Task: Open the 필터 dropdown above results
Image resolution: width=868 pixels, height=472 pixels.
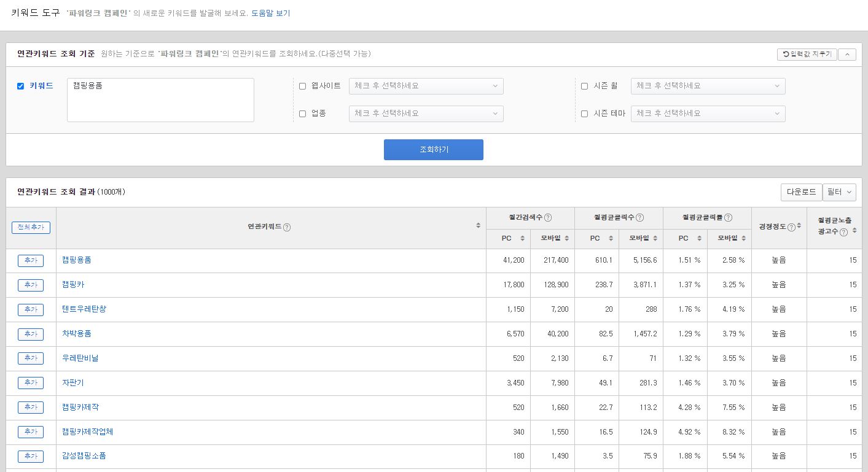Action: [x=839, y=192]
